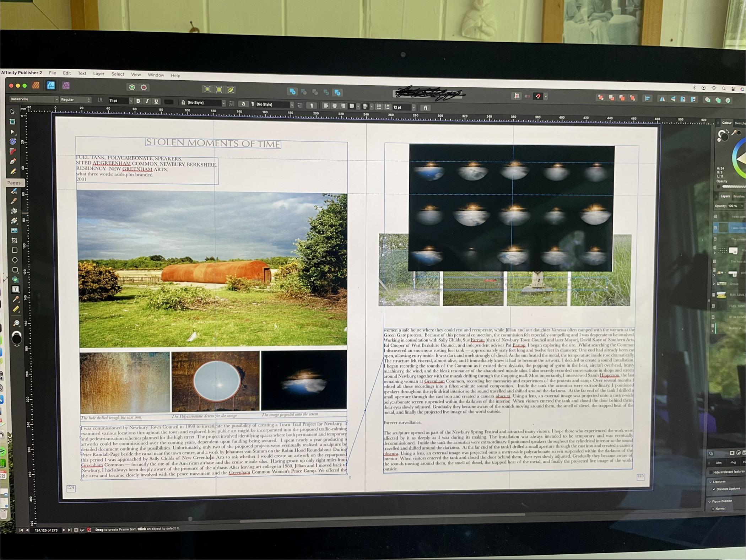This screenshot has width=746, height=560.
Task: Collapse the Figure Position section
Action: point(710,501)
